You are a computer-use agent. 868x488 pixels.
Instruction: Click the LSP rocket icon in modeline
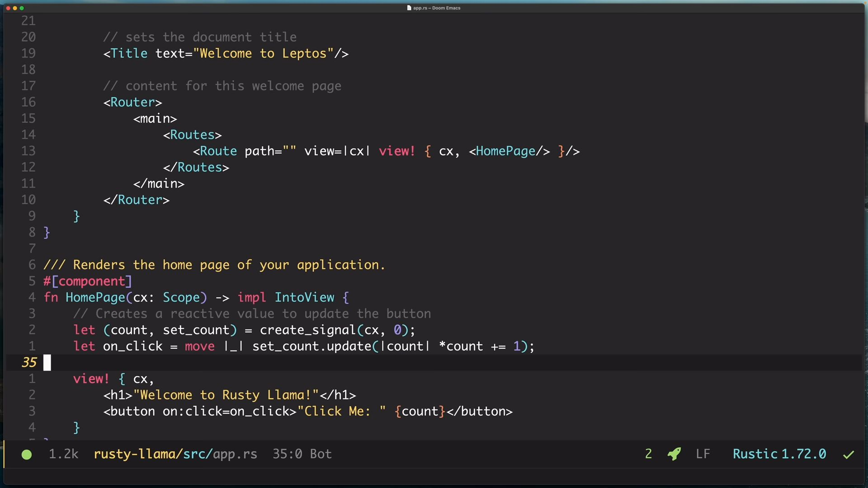pyautogui.click(x=674, y=454)
